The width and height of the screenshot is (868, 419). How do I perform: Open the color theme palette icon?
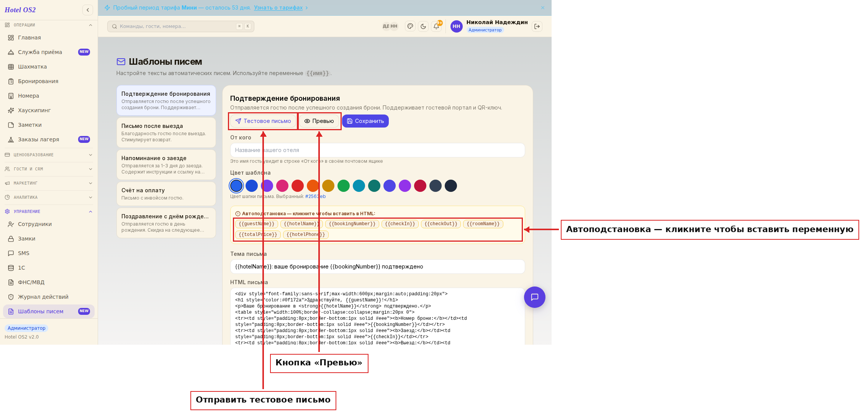410,26
